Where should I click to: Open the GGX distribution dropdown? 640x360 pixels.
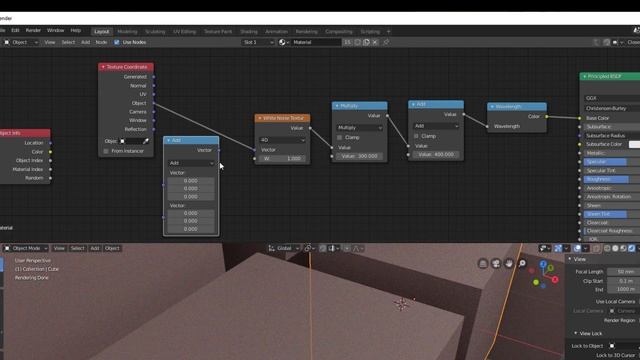point(611,98)
